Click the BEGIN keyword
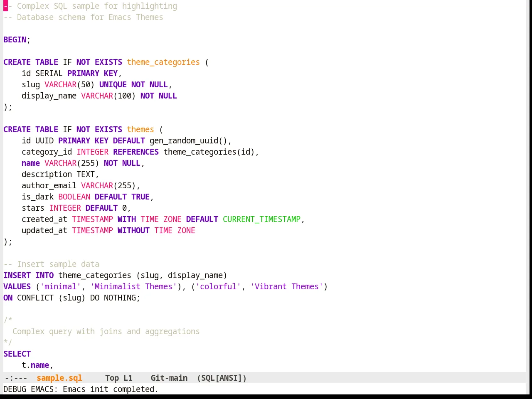 (15, 39)
